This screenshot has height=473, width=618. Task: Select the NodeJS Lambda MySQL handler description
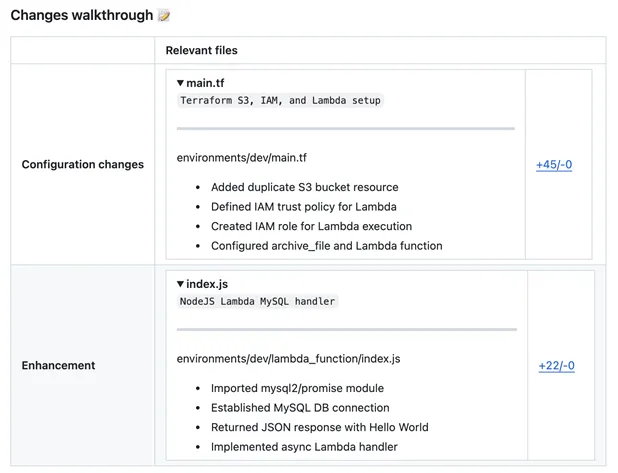coord(257,301)
